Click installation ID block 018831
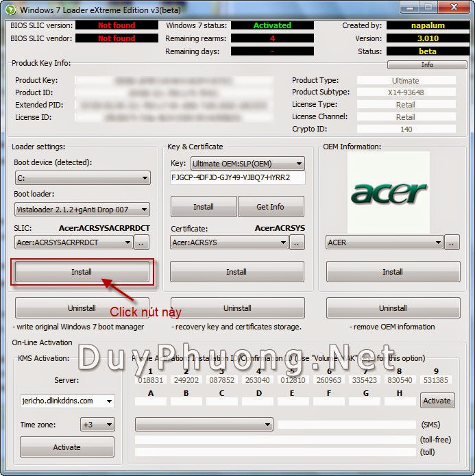475x476 pixels. (x=150, y=380)
